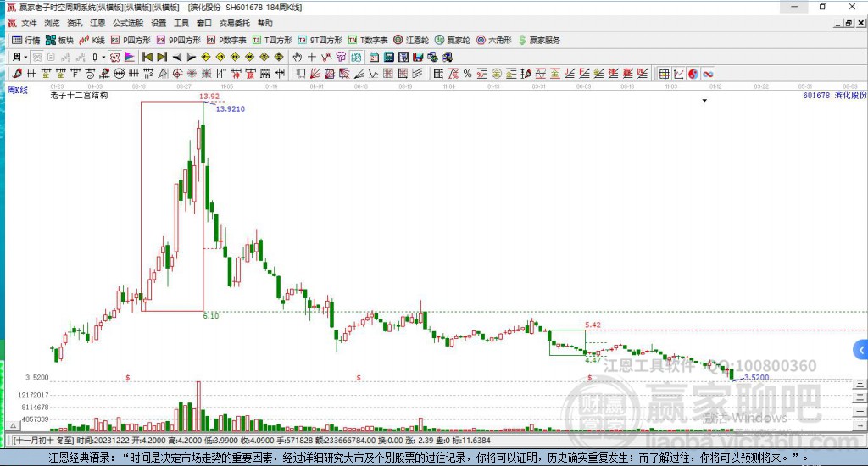Click the black left-pointing arrow icon
Screen dimensions: 868x466
pos(176,57)
